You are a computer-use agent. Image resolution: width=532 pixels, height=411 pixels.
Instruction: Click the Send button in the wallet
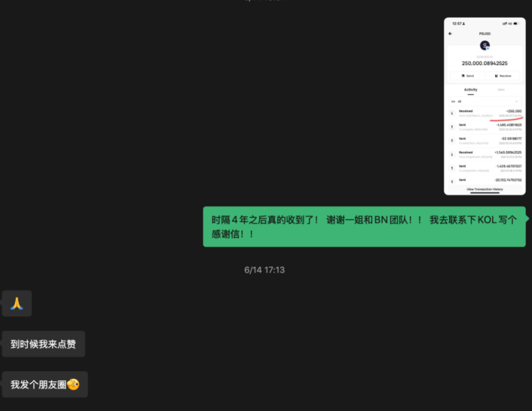click(x=468, y=76)
